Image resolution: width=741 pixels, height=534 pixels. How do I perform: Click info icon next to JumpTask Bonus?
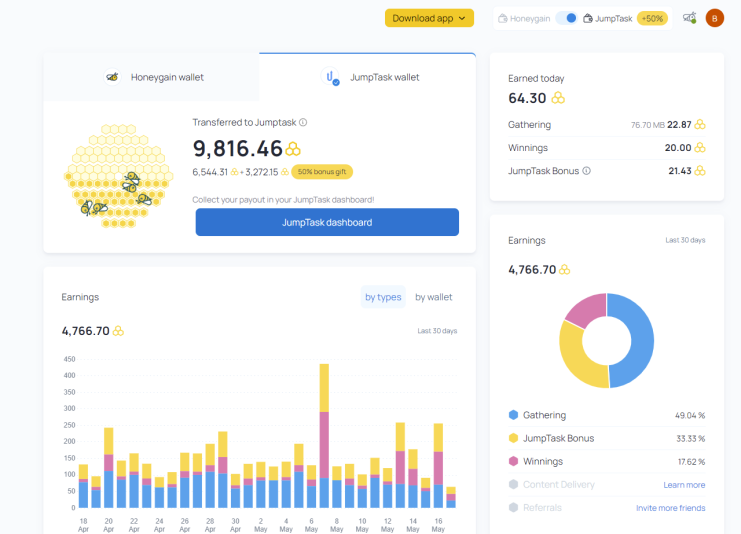click(x=586, y=171)
